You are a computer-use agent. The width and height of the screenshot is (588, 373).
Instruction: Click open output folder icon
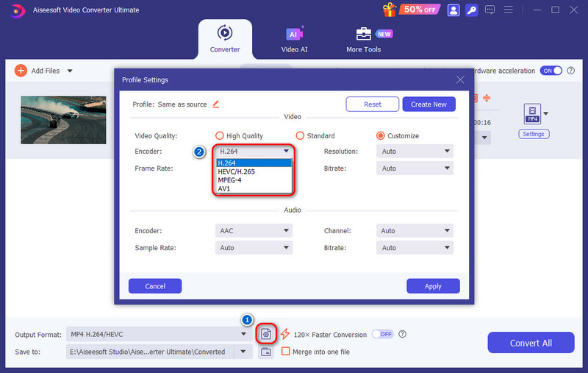coord(266,352)
